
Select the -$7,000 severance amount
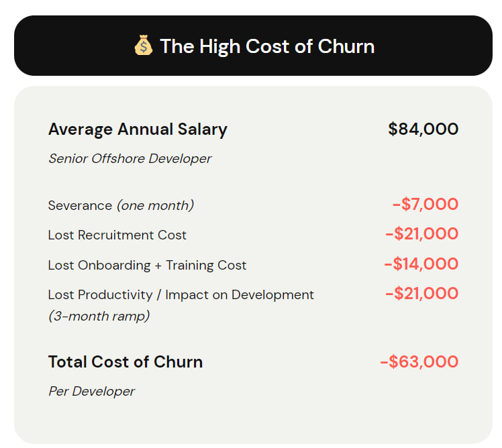(x=425, y=205)
